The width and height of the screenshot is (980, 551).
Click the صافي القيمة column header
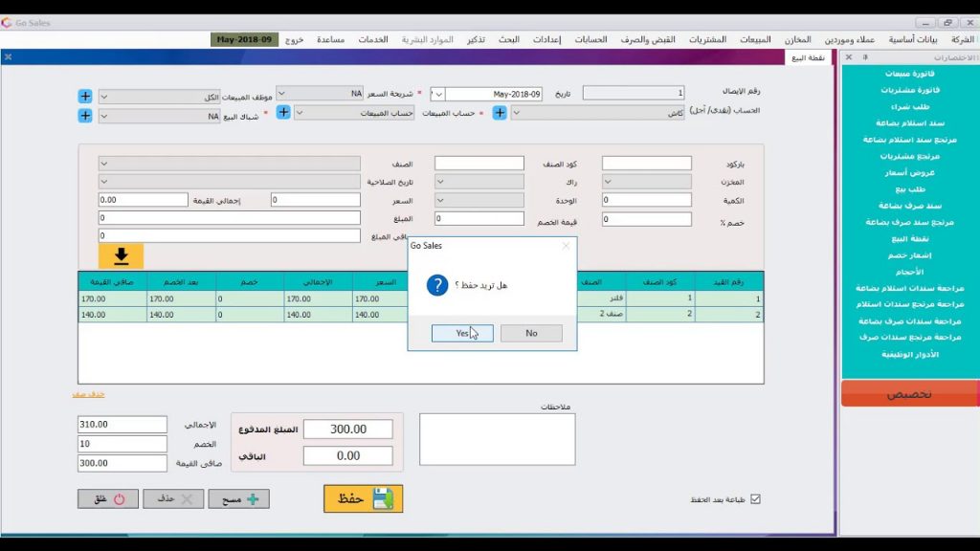point(113,282)
